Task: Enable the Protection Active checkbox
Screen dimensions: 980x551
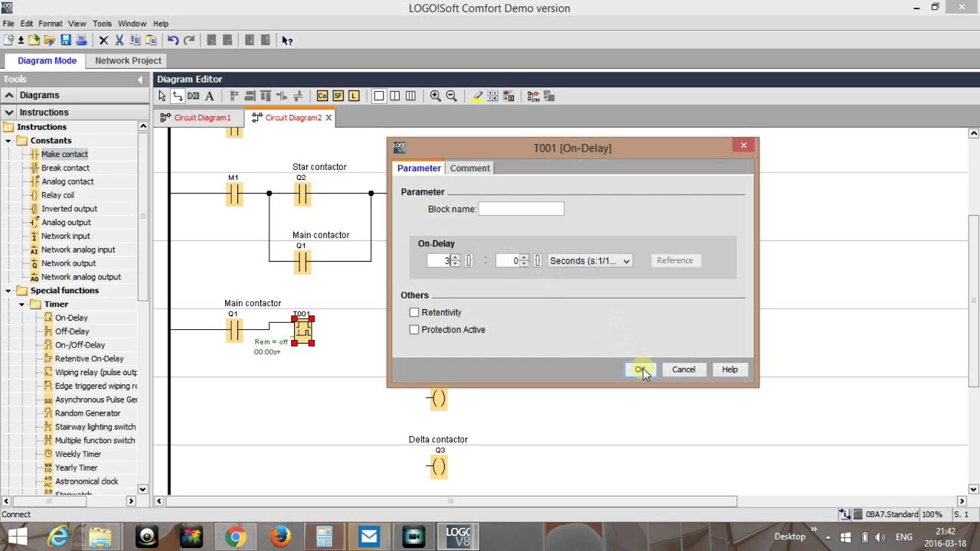Action: pos(414,330)
